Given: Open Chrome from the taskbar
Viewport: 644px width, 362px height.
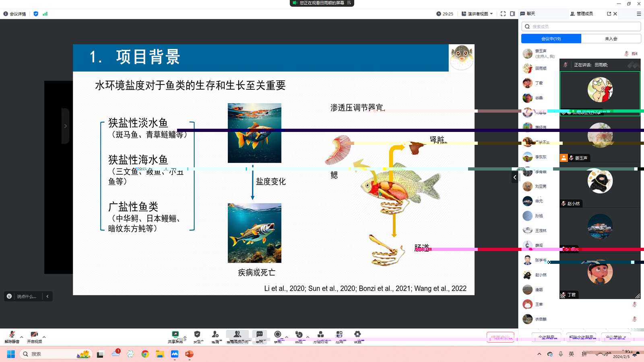Looking at the screenshot, I should click(x=145, y=354).
